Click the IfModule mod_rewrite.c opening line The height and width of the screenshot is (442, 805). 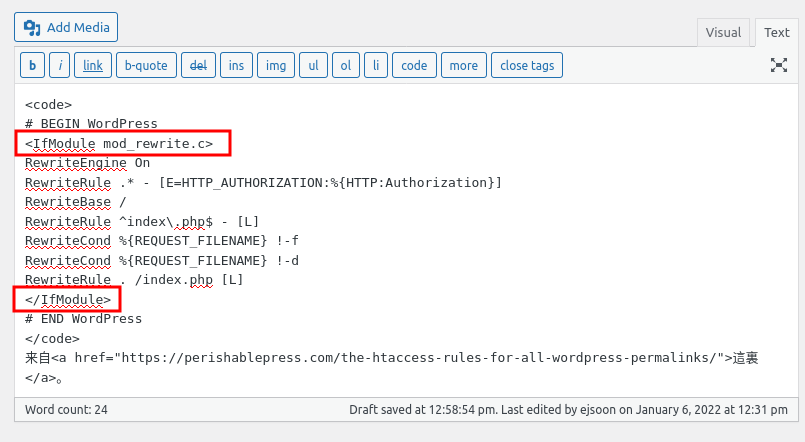pos(120,143)
